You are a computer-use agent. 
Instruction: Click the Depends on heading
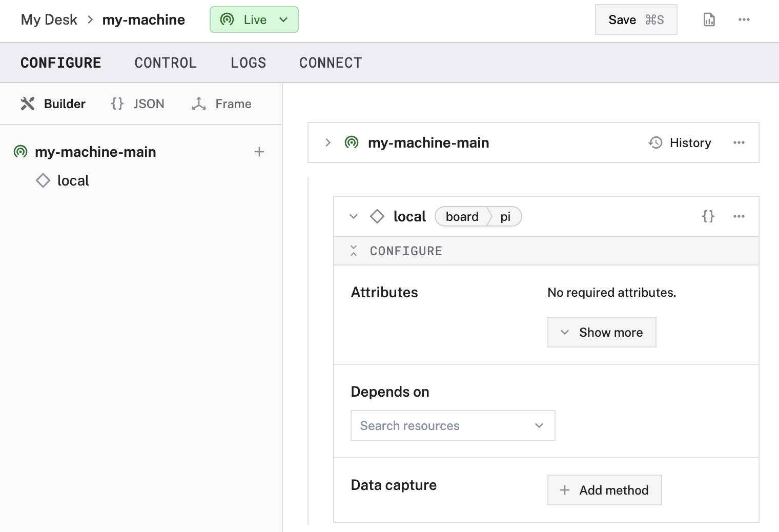point(390,392)
